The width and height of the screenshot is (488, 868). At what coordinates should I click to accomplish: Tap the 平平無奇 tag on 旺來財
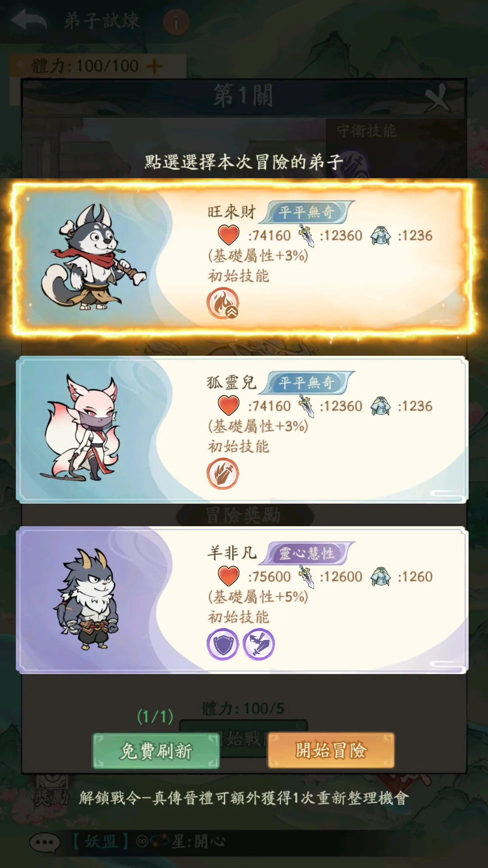point(307,212)
